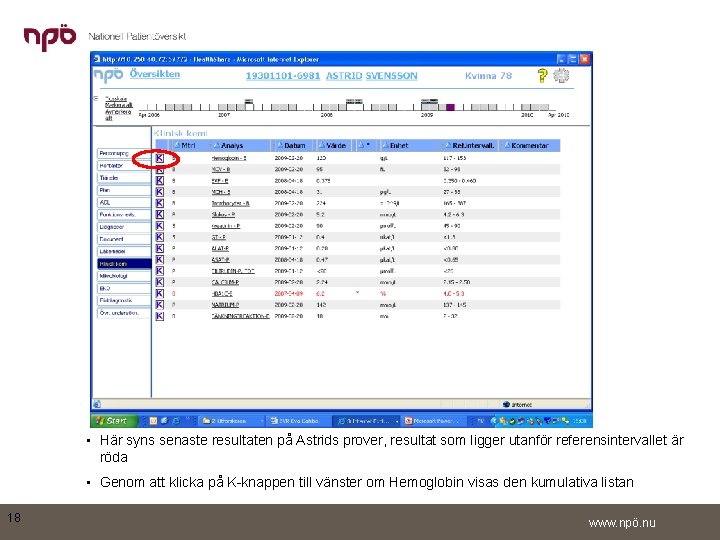720x540 pixels.
Task: Switch to Microsoft PowerPoint taskbar item
Action: coord(435,421)
